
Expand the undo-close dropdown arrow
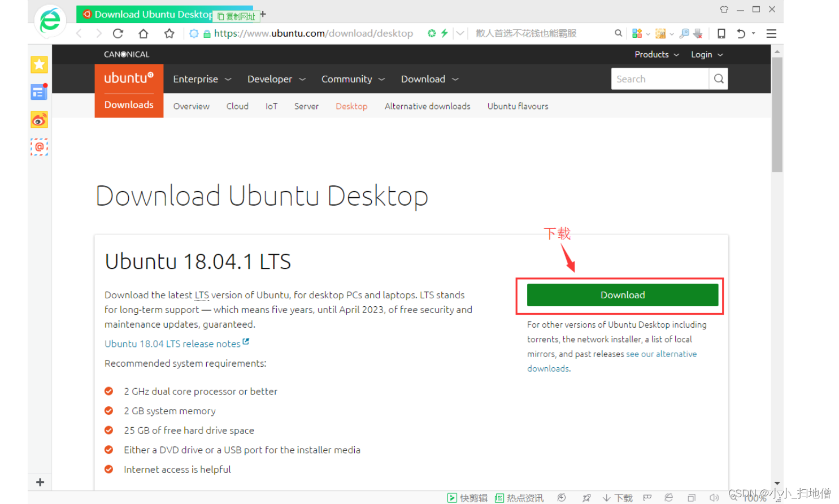coord(753,33)
